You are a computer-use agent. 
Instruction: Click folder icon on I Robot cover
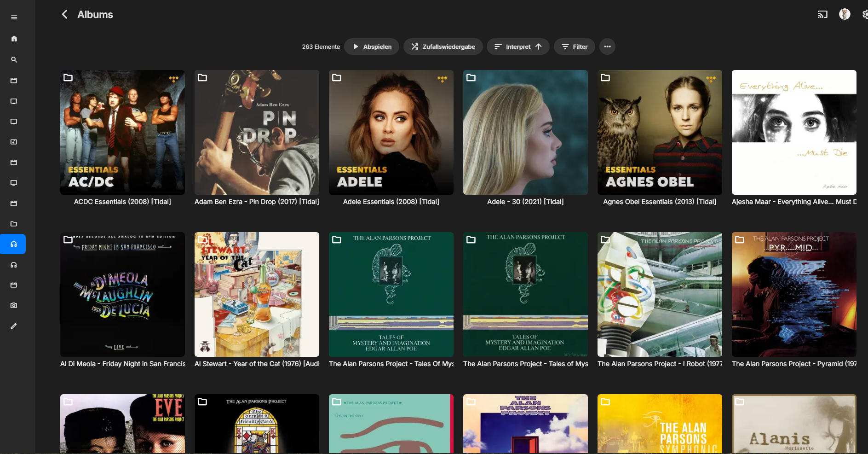605,239
